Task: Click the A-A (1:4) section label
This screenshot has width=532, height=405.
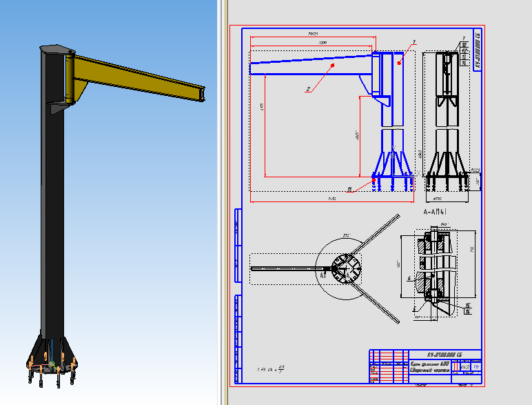Action: (x=435, y=212)
